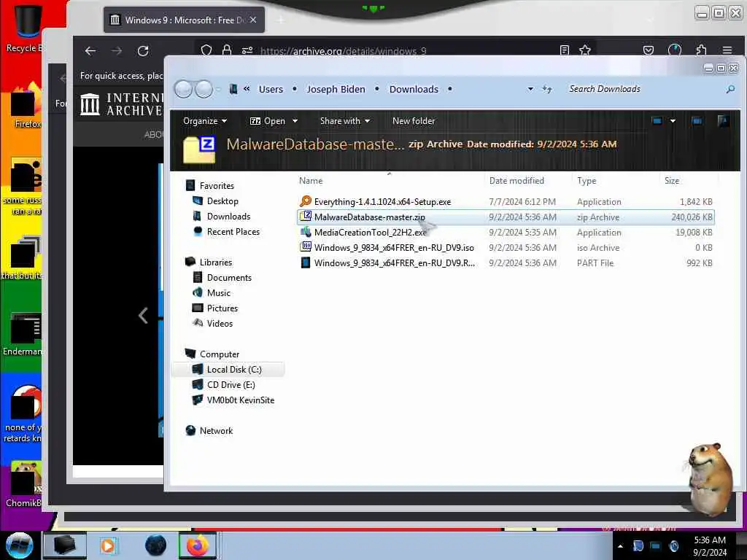The height and width of the screenshot is (560, 747).
Task: Select MediaCreationTool_22H2.exe file
Action: [x=506, y=233]
